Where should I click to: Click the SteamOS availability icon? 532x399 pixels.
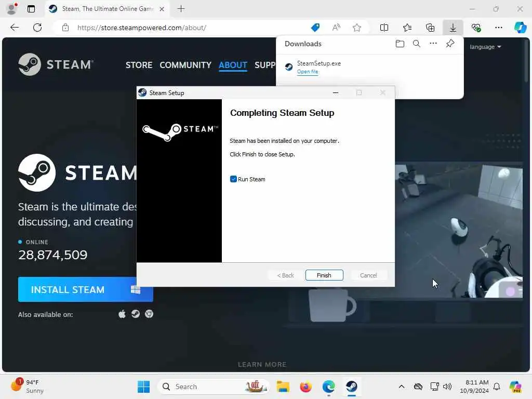[x=136, y=314]
